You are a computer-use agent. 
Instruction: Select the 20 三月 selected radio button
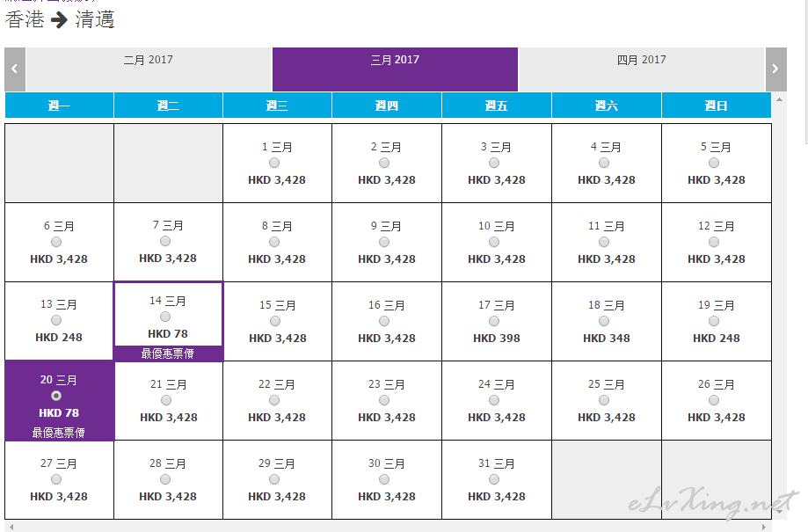[x=56, y=396]
